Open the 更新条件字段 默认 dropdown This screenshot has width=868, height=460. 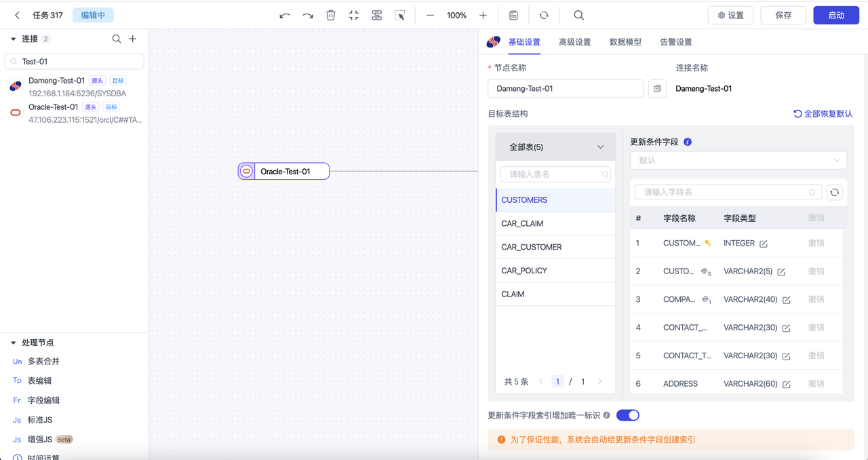[x=738, y=160]
